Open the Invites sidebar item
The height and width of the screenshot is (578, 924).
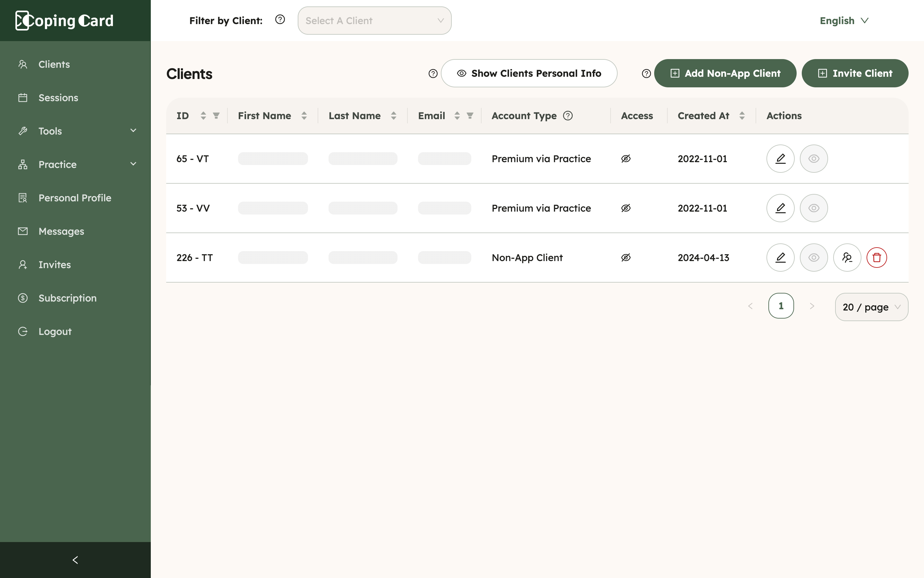click(75, 265)
